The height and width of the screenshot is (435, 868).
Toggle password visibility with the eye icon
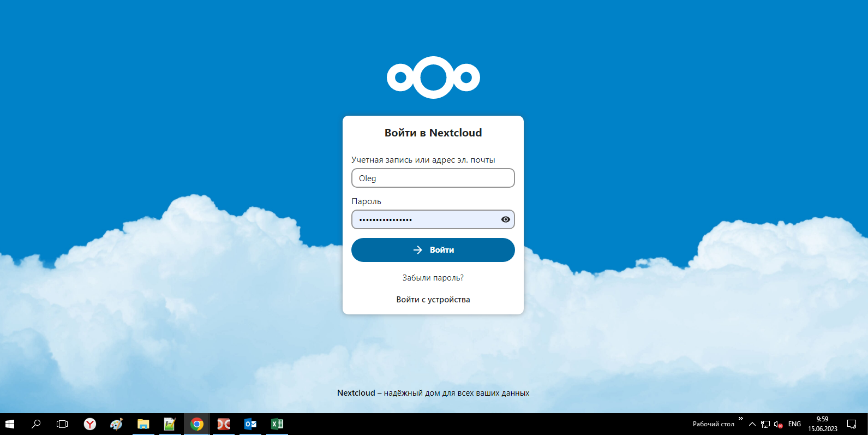pyautogui.click(x=506, y=219)
